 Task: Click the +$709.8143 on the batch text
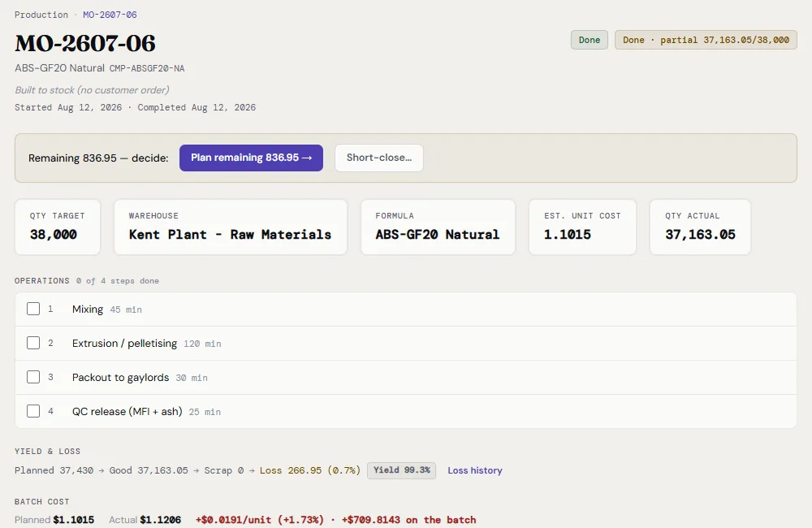pos(408,520)
